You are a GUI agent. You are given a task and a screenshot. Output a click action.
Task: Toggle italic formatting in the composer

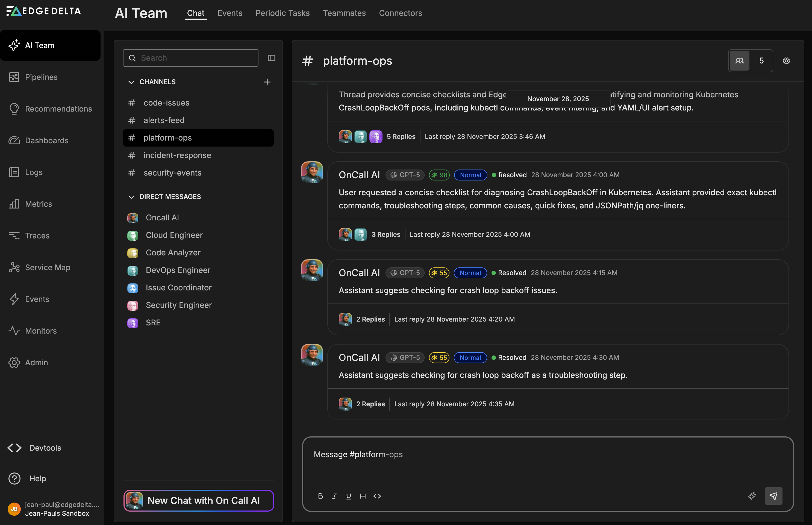(x=334, y=496)
